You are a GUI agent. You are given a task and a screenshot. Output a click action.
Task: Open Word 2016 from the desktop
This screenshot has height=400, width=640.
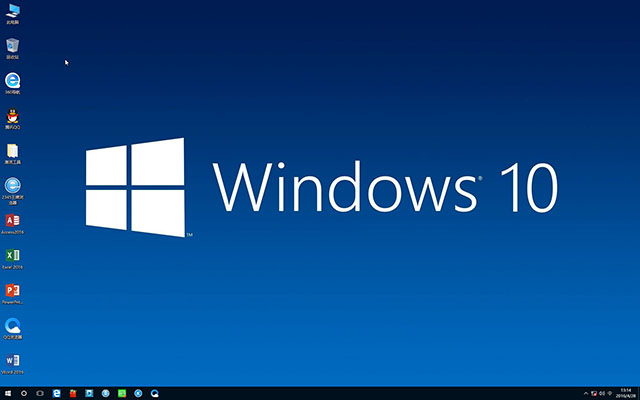[12, 360]
